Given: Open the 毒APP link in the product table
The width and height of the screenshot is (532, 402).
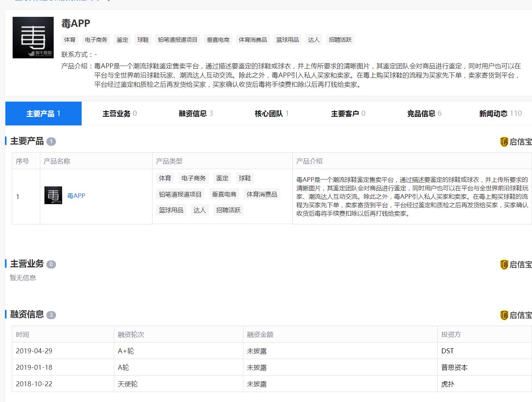Looking at the screenshot, I should coord(76,196).
